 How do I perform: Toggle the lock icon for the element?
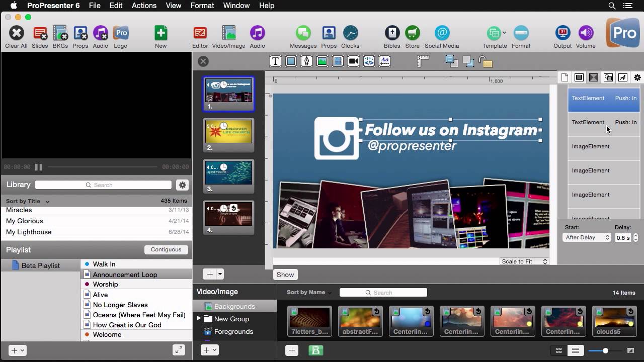coord(486,61)
